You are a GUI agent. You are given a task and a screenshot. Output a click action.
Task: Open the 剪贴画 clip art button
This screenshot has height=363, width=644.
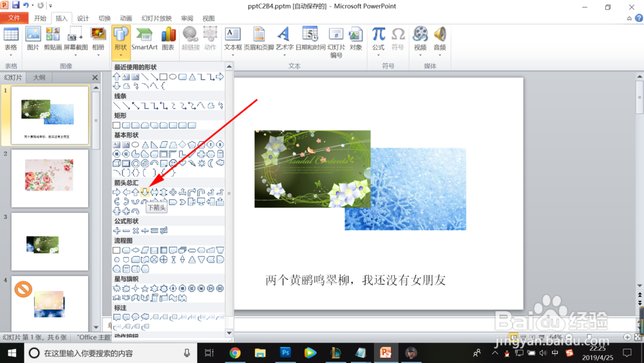click(53, 39)
